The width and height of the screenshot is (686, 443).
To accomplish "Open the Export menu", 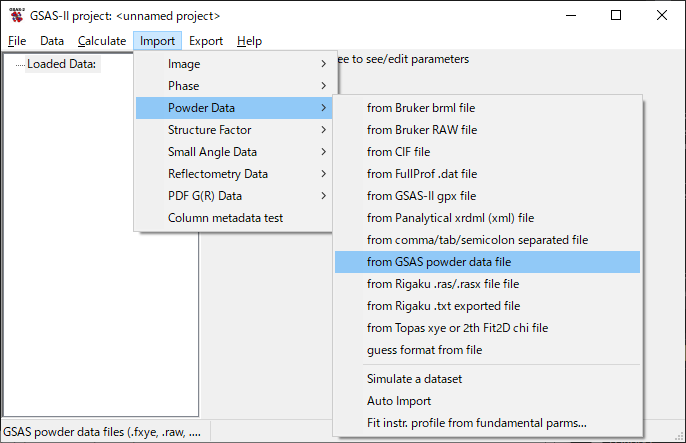I will (x=206, y=41).
